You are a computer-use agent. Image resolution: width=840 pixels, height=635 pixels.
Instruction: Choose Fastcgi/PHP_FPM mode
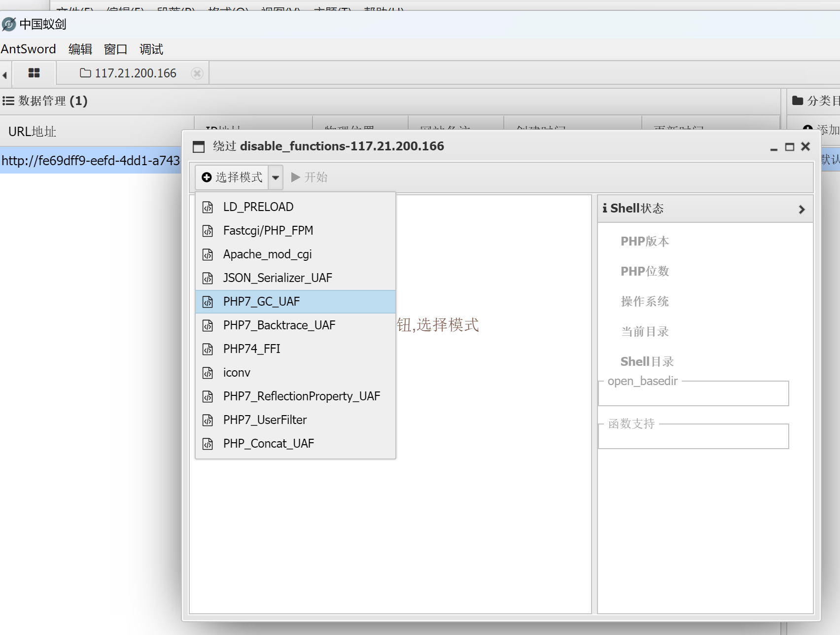(x=295, y=230)
